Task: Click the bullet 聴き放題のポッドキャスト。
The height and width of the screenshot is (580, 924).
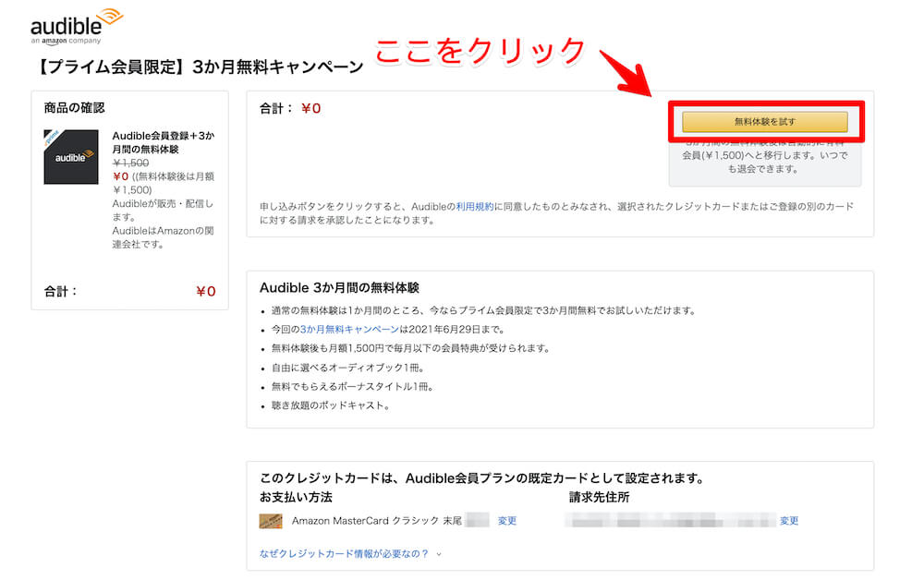Action: coord(330,405)
